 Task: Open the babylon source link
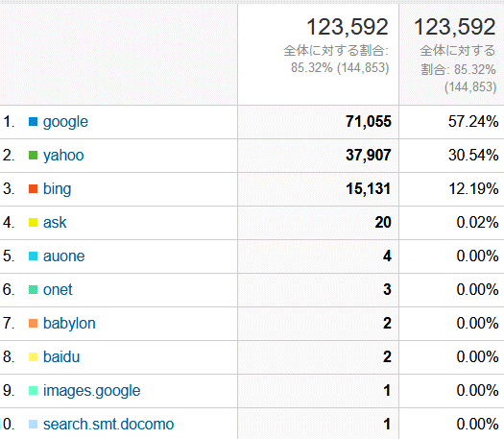[69, 323]
